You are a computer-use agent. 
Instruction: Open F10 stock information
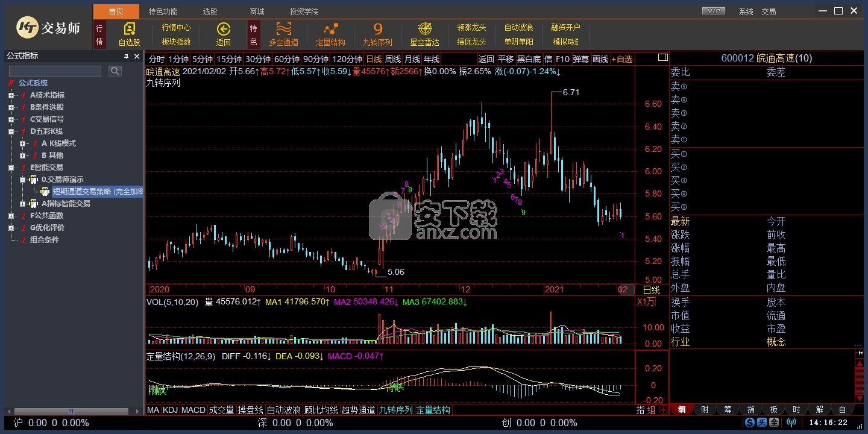point(562,59)
